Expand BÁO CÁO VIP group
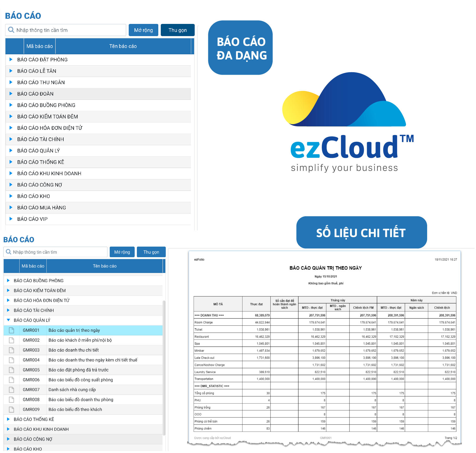 pos(11,219)
